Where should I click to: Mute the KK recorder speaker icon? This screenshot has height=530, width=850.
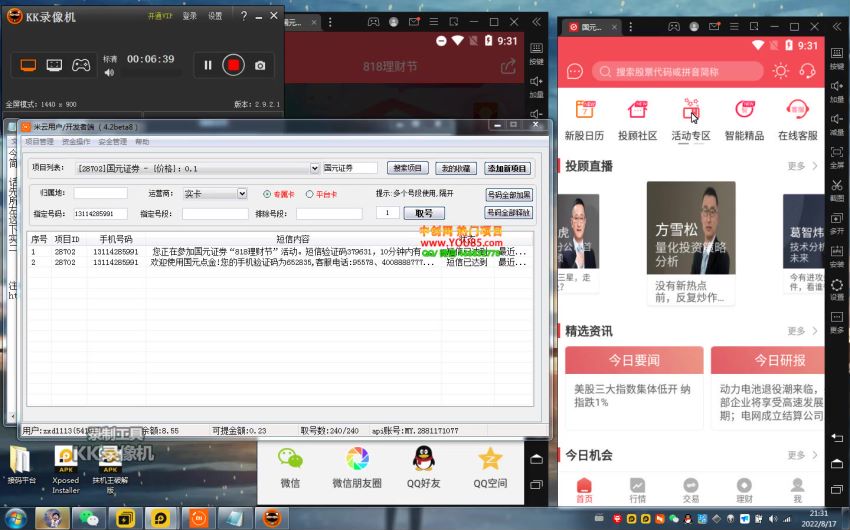tap(110, 73)
